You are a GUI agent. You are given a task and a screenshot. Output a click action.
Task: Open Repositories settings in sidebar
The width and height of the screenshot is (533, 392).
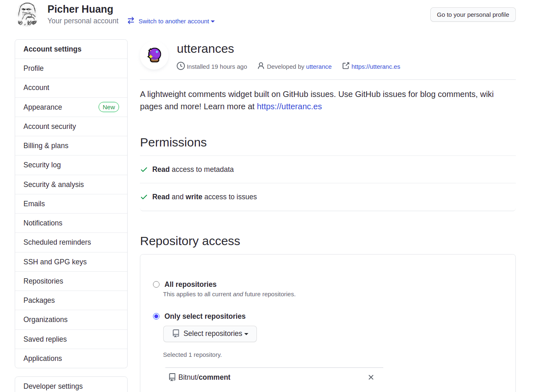pyautogui.click(x=71, y=281)
